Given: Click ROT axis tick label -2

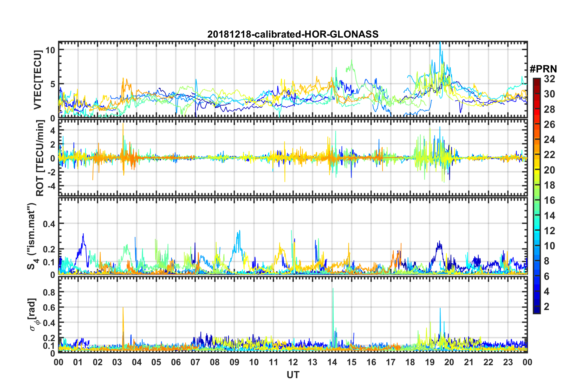Looking at the screenshot, I should tap(51, 172).
